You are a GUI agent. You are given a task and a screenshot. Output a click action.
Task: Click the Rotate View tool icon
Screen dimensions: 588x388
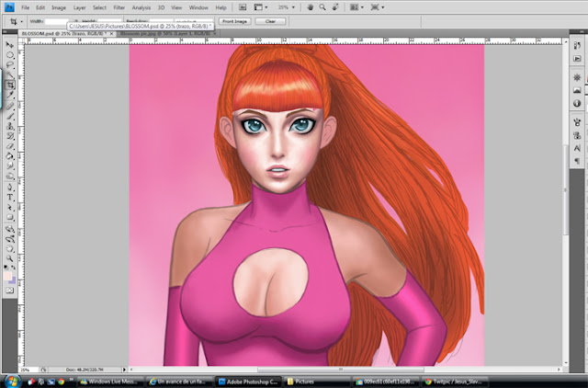pyautogui.click(x=335, y=7)
